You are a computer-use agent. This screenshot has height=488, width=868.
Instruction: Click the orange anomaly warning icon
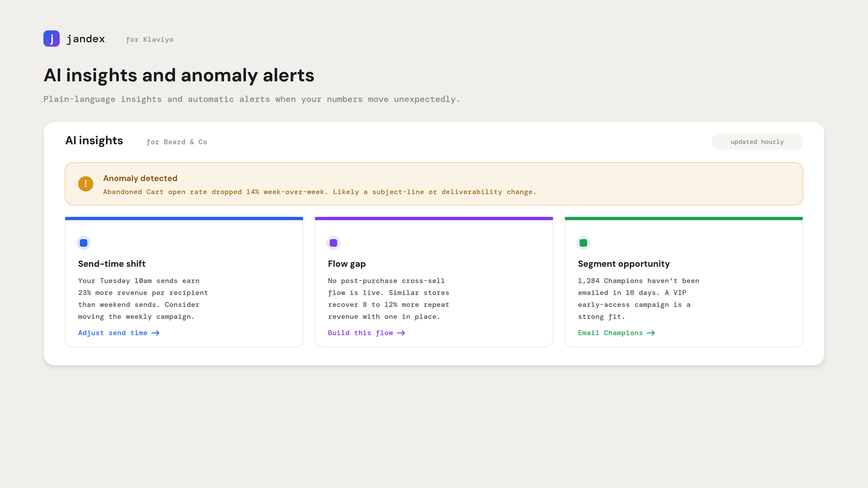click(85, 184)
